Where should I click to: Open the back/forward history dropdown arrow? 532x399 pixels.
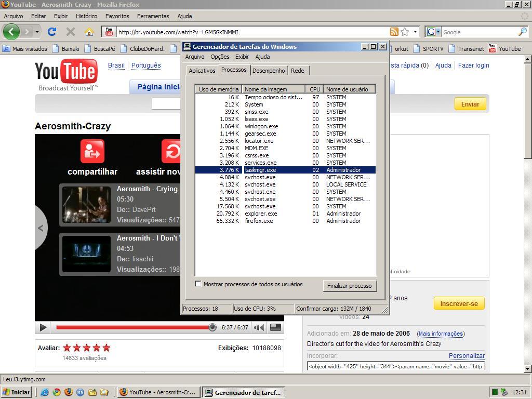(37, 32)
